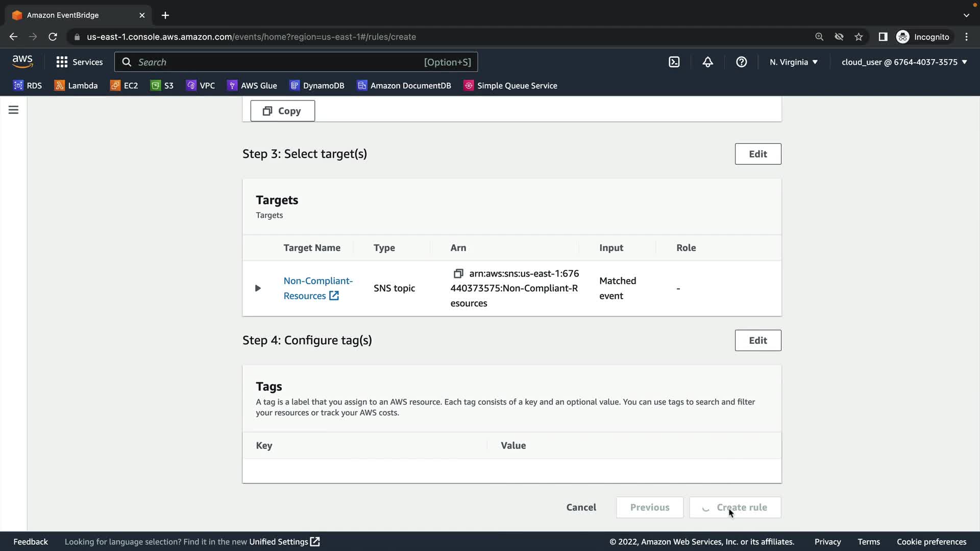Screen dimensions: 980x551
Task: Click the Cancel button
Action: point(581,507)
